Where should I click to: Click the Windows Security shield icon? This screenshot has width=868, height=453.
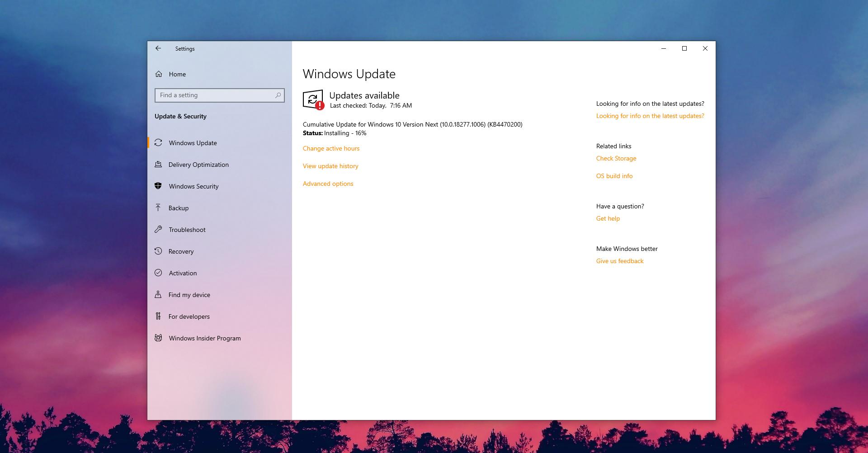(x=158, y=186)
